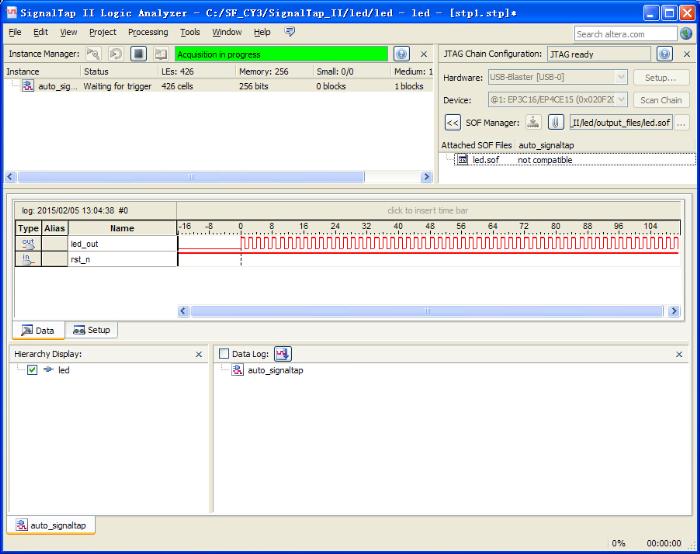Screen dimensions: 700x554
Task: Enable the Data Log checkbox
Action: pyautogui.click(x=224, y=354)
